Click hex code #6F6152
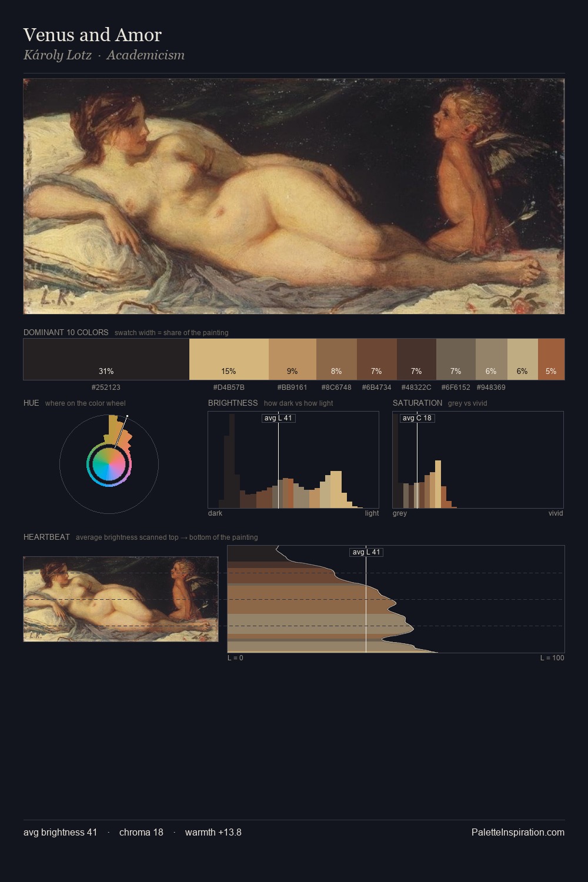Image resolution: width=588 pixels, height=882 pixels. [x=456, y=387]
